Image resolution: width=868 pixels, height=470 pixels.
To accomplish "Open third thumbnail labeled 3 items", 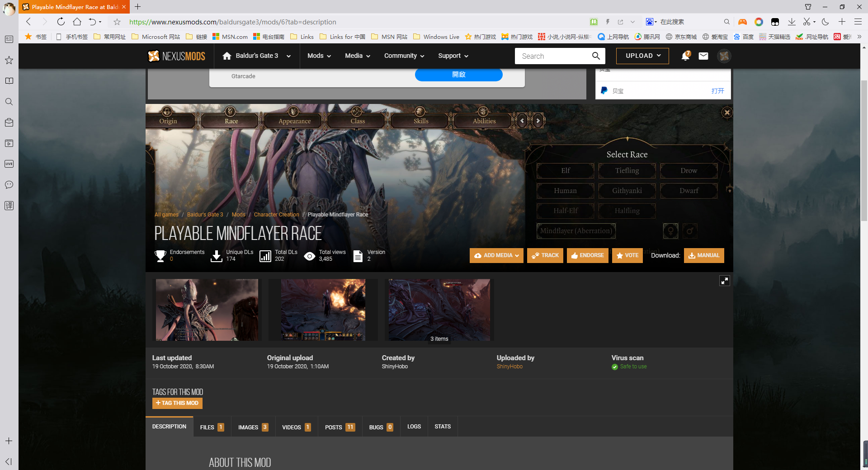I will [x=439, y=310].
